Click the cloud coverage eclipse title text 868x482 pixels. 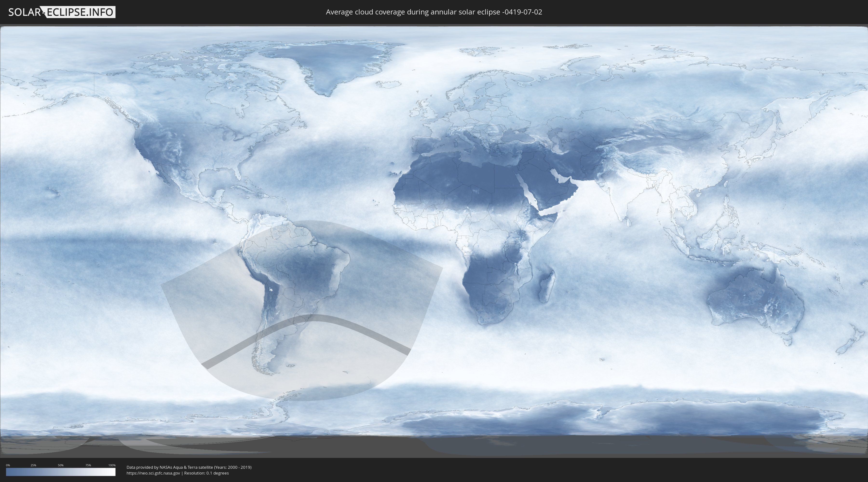click(434, 12)
